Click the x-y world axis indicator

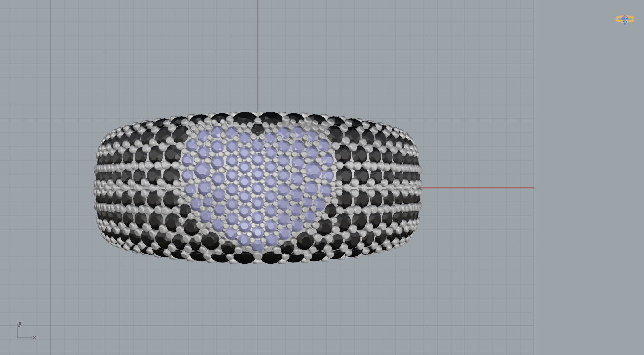26,330
